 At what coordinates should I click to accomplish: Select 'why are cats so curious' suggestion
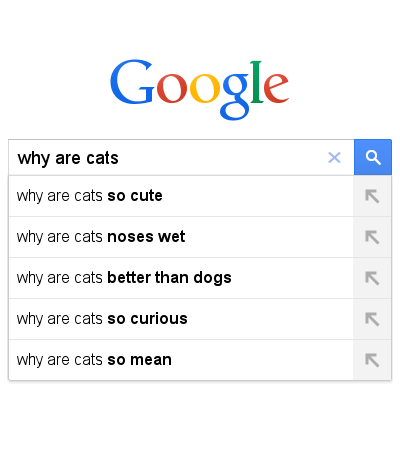[181, 319]
